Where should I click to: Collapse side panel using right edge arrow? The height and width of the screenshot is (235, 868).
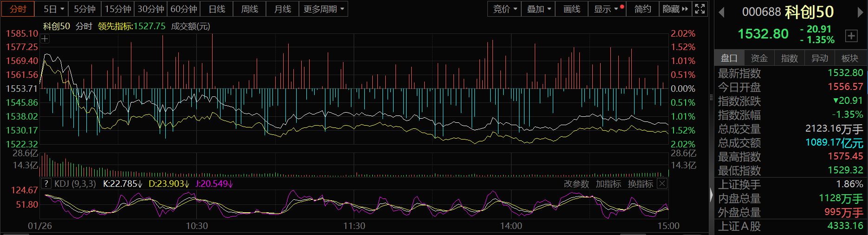coord(711,195)
